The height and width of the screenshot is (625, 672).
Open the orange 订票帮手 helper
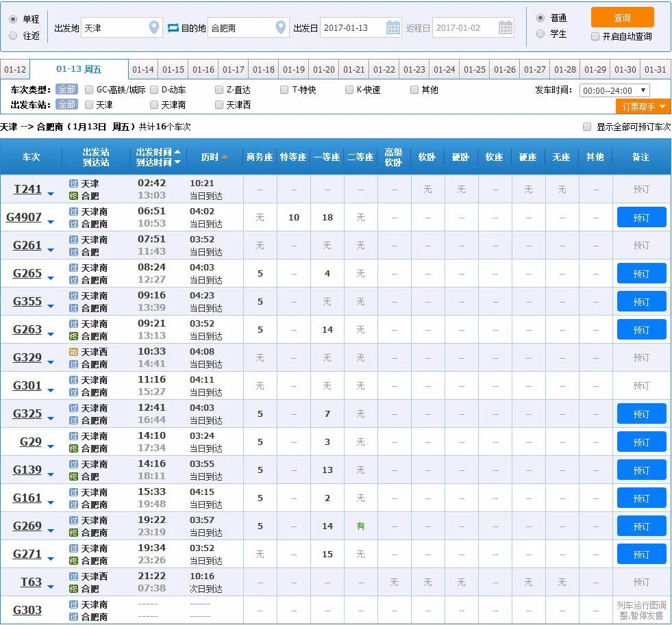641,107
